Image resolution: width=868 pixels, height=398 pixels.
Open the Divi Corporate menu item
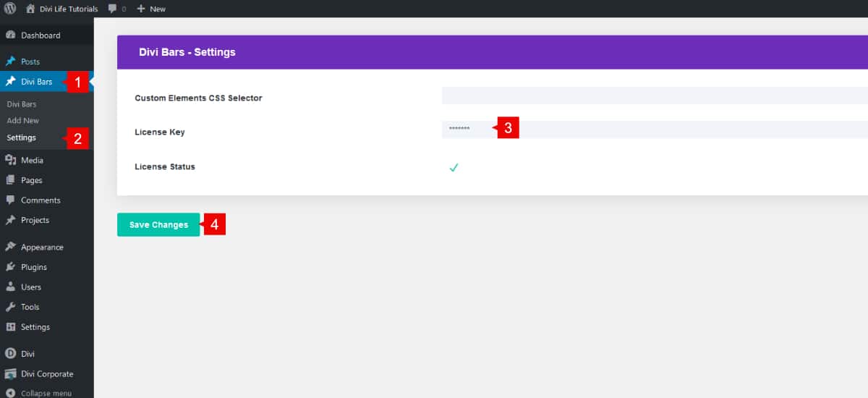point(46,374)
